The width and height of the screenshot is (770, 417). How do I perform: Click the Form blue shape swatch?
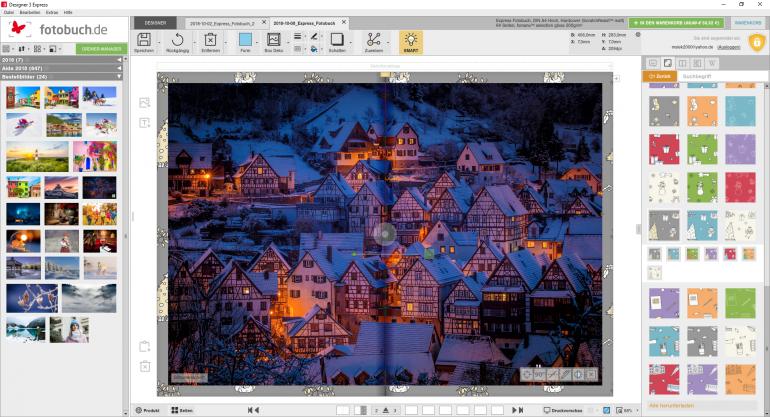245,39
